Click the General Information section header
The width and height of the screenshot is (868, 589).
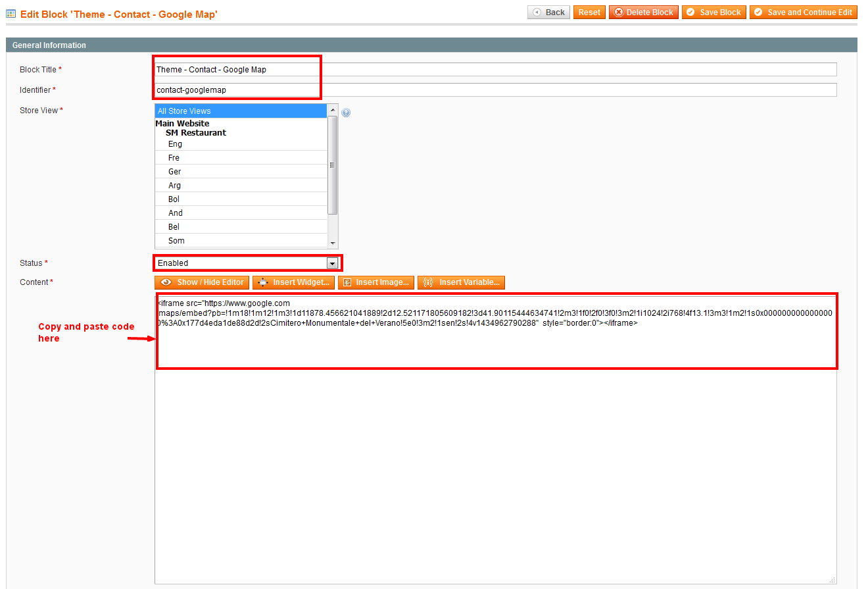431,45
